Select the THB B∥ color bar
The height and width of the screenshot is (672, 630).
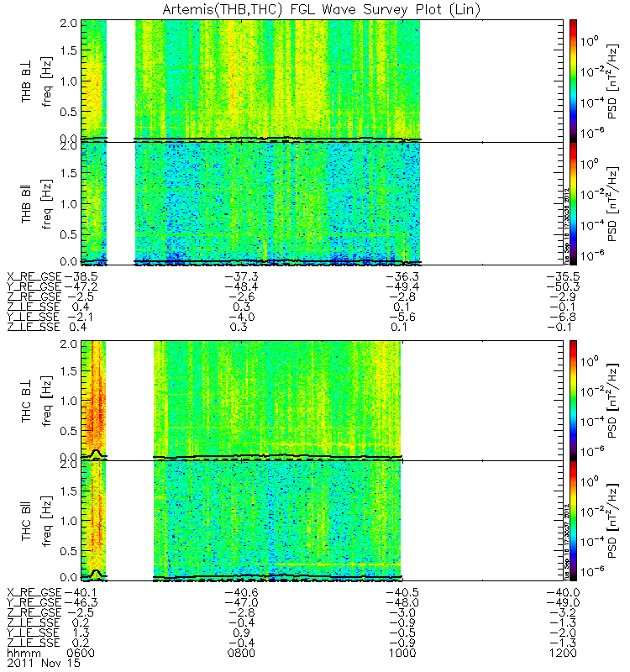click(x=573, y=203)
